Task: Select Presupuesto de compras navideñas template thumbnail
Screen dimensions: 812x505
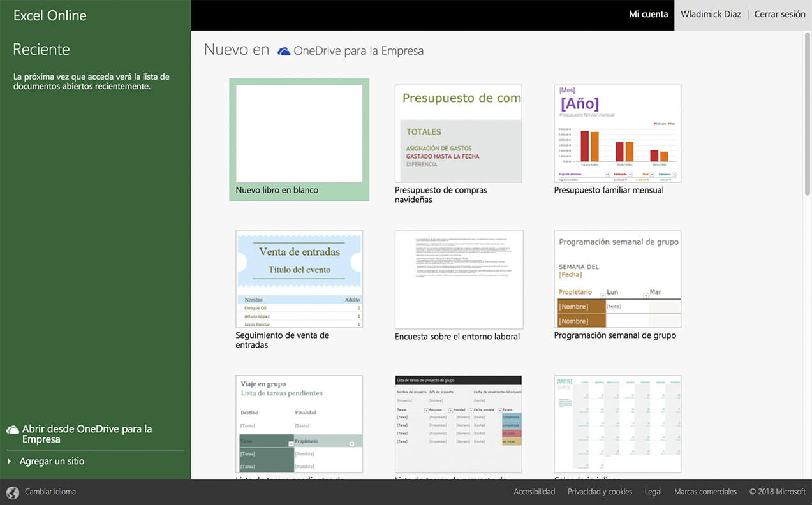Action: [x=459, y=134]
